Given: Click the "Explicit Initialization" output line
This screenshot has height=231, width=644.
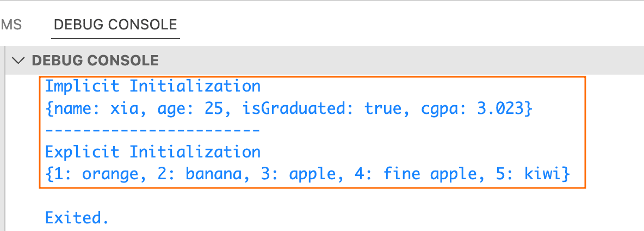Looking at the screenshot, I should 153,151.
